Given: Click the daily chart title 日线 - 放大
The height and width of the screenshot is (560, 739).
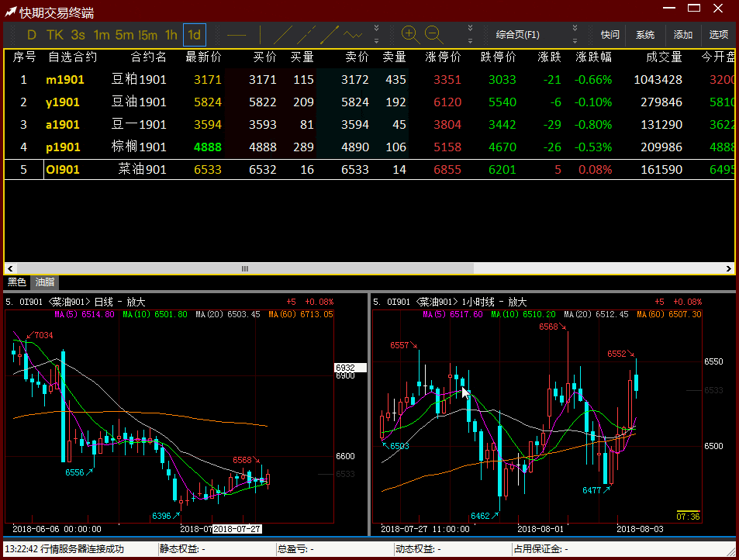Looking at the screenshot, I should point(119,302).
